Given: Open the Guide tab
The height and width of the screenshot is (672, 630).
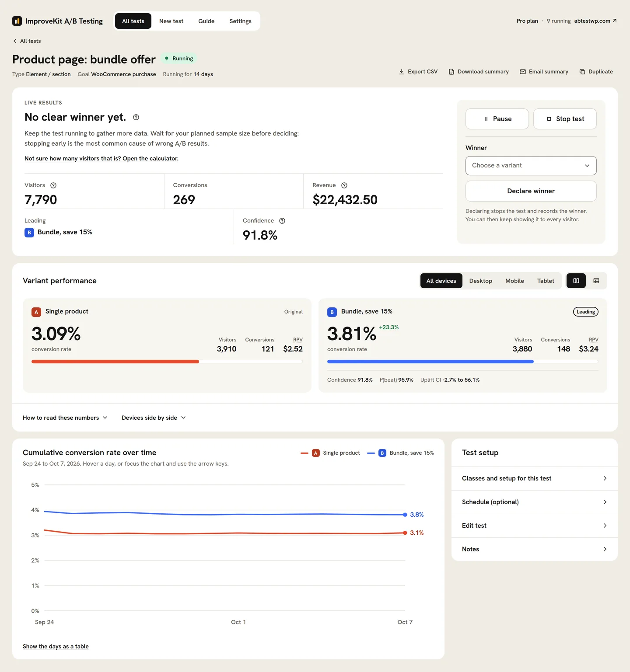Looking at the screenshot, I should 206,21.
